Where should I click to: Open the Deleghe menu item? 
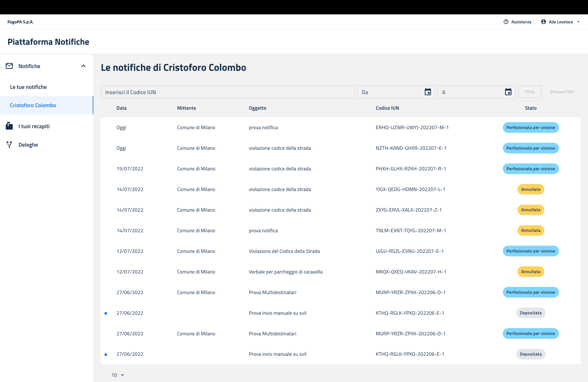pos(28,145)
